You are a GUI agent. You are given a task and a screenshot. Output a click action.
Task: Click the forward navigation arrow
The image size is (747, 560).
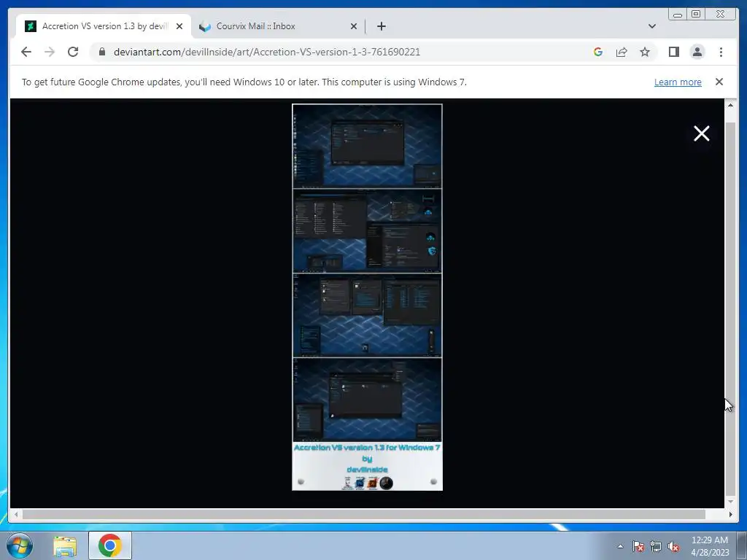(x=50, y=52)
